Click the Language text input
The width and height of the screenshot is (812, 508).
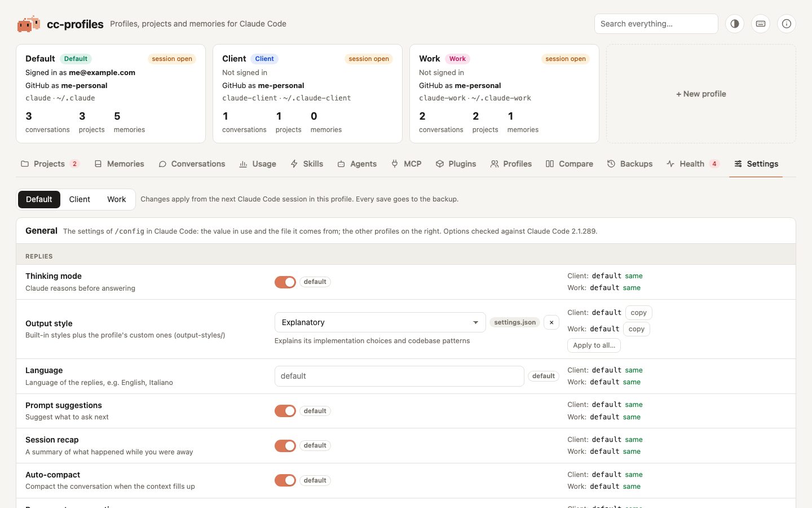[x=399, y=376]
